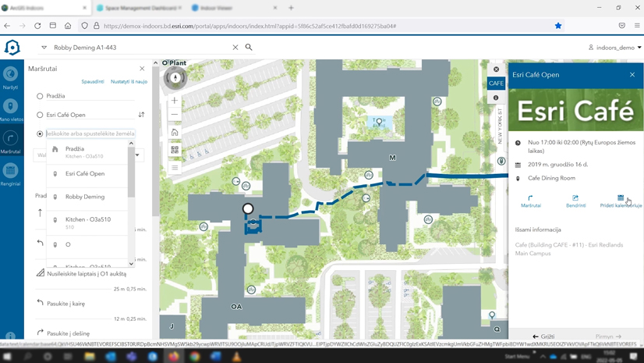Click step Nusileiskite laiptais į O1 aukštą
Image resolution: width=644 pixels, height=363 pixels.
point(87,274)
